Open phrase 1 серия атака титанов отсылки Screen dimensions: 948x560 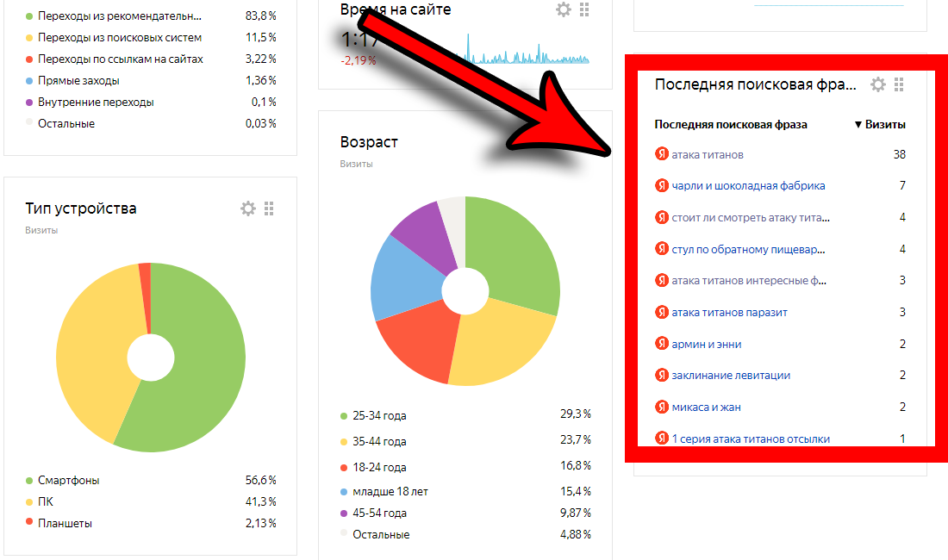click(751, 439)
